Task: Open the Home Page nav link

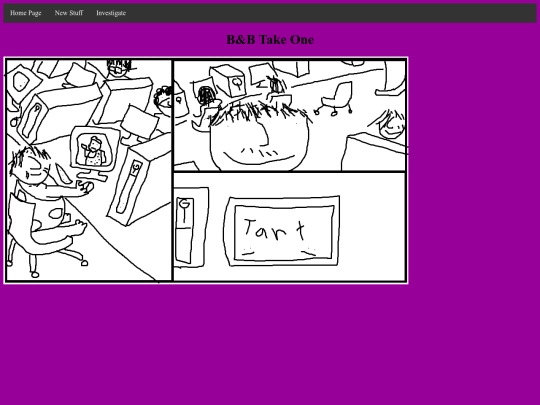Action: point(25,13)
